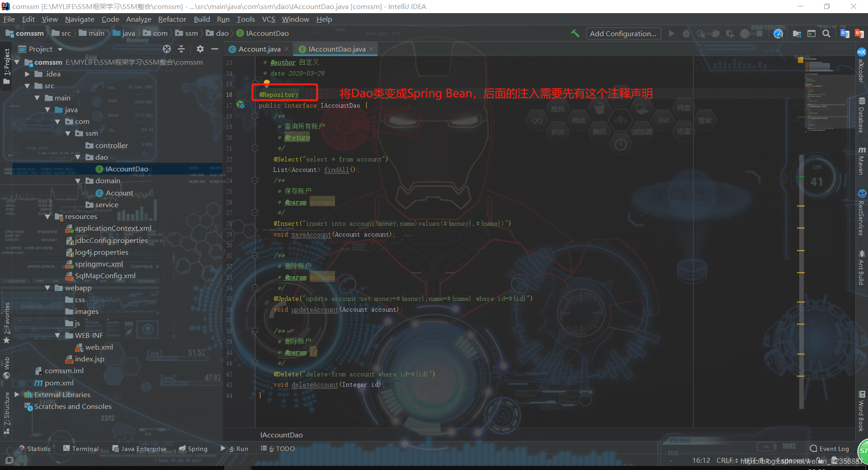This screenshot has height=470, width=868.
Task: Toggle the Web tool window button
Action: [x=6, y=368]
